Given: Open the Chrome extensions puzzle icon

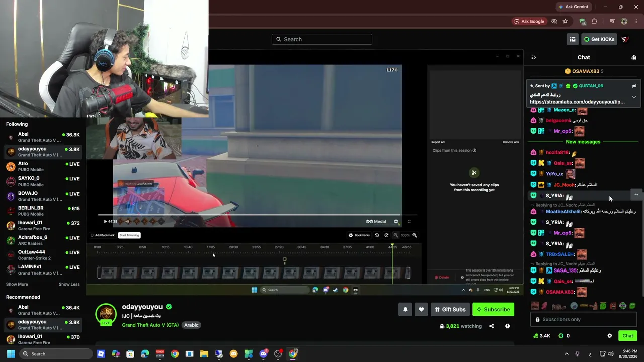Looking at the screenshot, I should point(594,21).
